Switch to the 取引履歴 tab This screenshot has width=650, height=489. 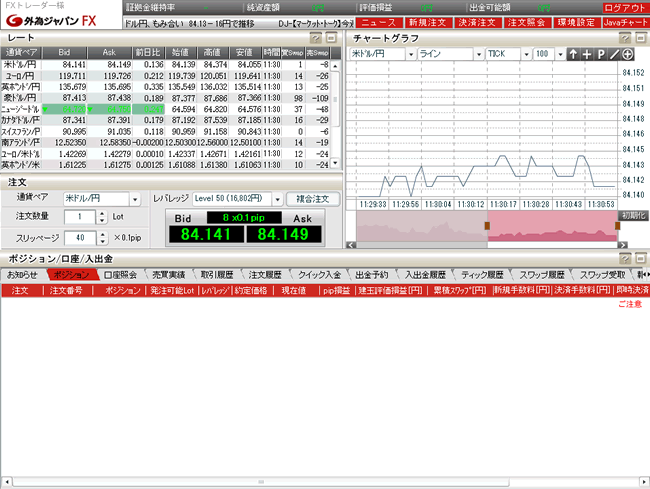click(x=217, y=274)
